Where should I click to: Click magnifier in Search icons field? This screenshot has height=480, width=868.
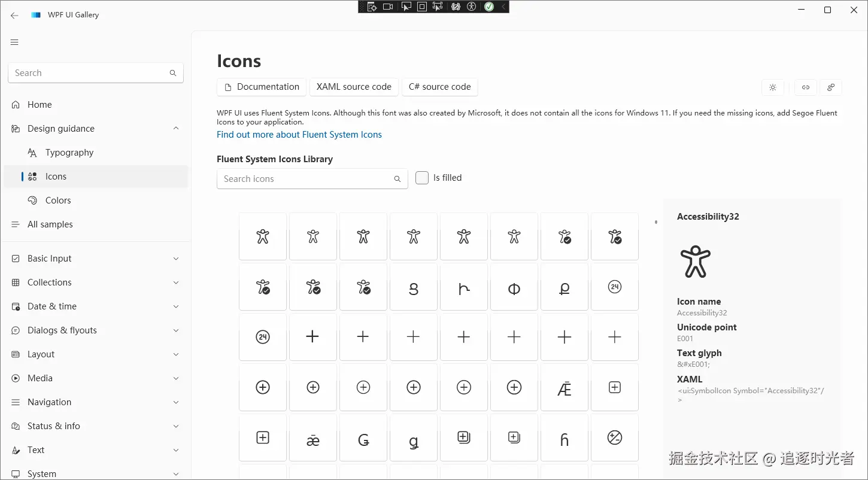point(397,179)
